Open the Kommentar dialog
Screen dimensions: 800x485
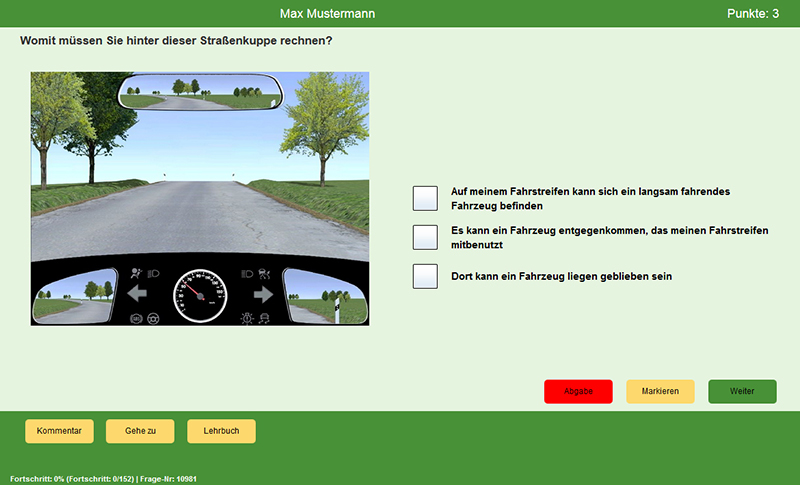[59, 431]
